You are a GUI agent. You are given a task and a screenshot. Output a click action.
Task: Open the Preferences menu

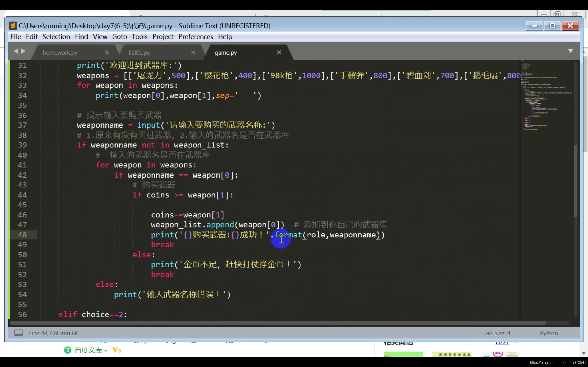coord(196,37)
